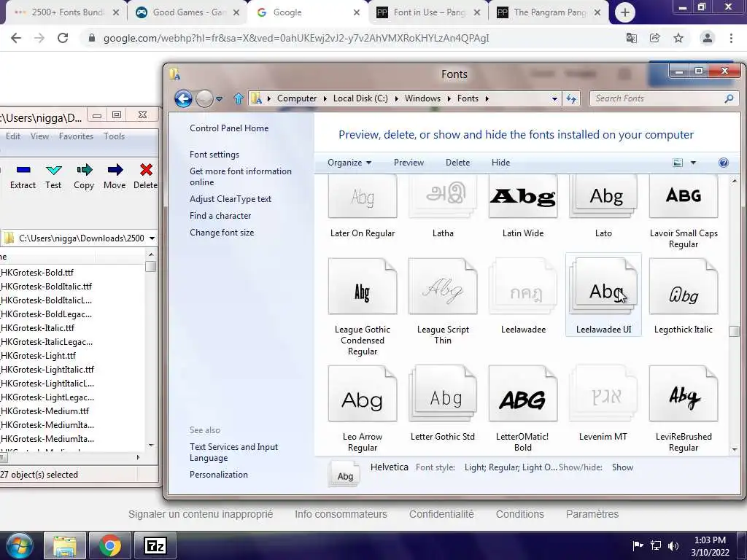Click Adjust ClearType text link
Image resolution: width=747 pixels, height=560 pixels.
(231, 199)
